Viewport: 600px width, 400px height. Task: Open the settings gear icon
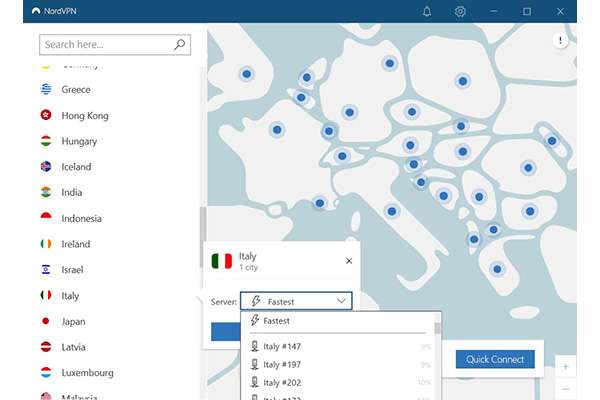pos(460,11)
